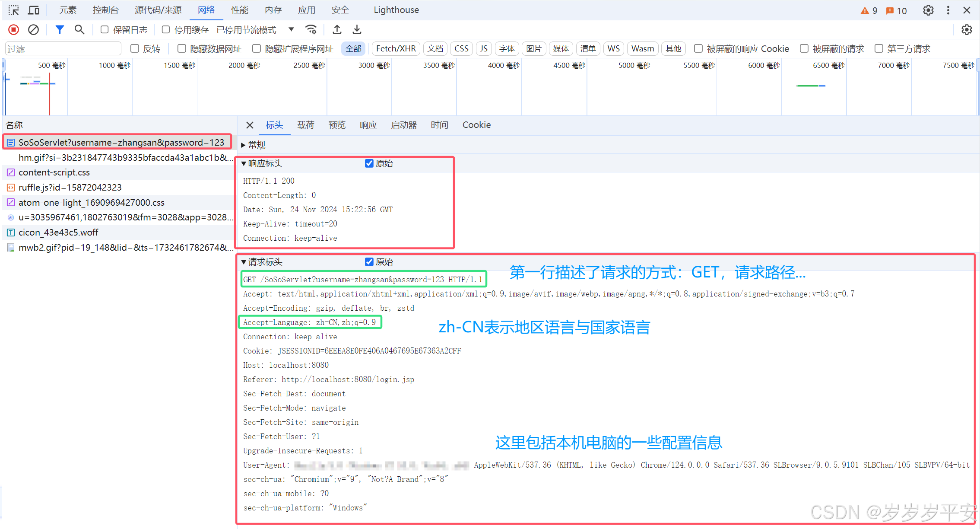The width and height of the screenshot is (980, 529).
Task: Export HAR file download icon
Action: point(357,29)
